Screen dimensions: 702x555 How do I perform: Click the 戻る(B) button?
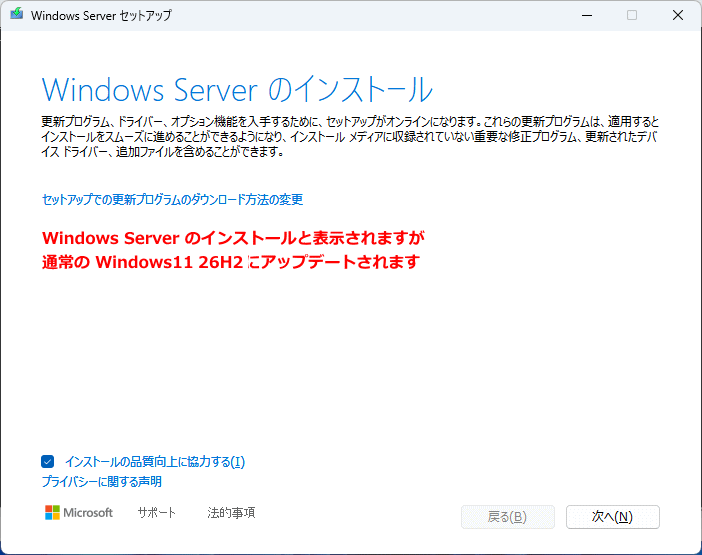508,517
